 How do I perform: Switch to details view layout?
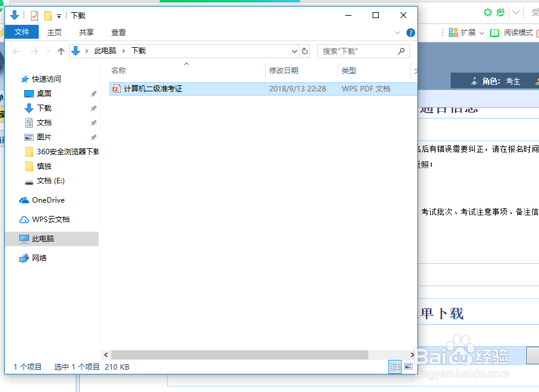395,367
